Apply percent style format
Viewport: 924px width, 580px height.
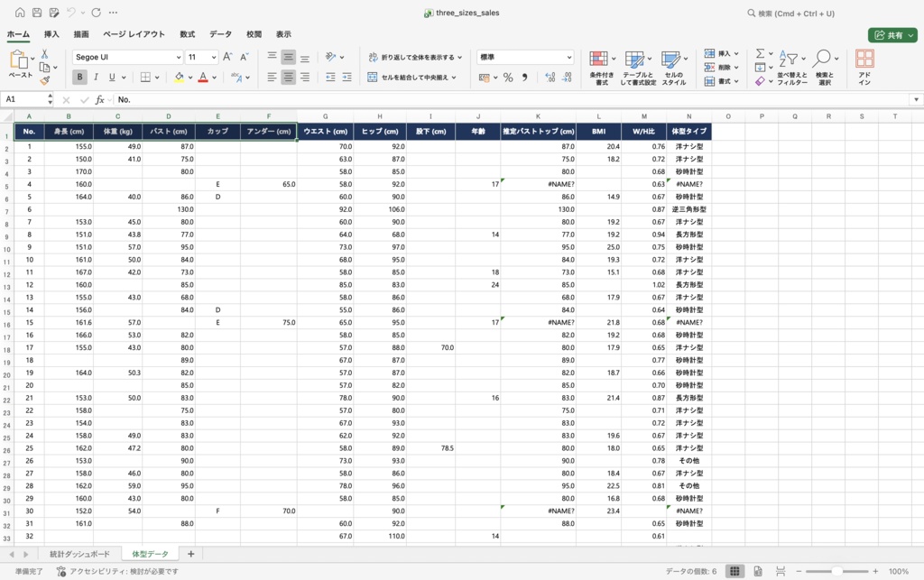coord(508,78)
